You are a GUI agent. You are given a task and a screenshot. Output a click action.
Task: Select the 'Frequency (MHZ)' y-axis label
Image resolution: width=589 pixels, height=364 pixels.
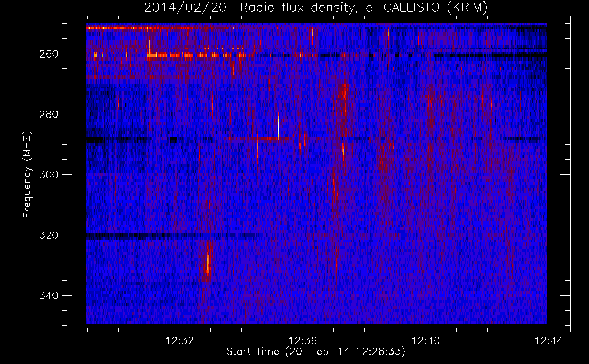(27, 174)
